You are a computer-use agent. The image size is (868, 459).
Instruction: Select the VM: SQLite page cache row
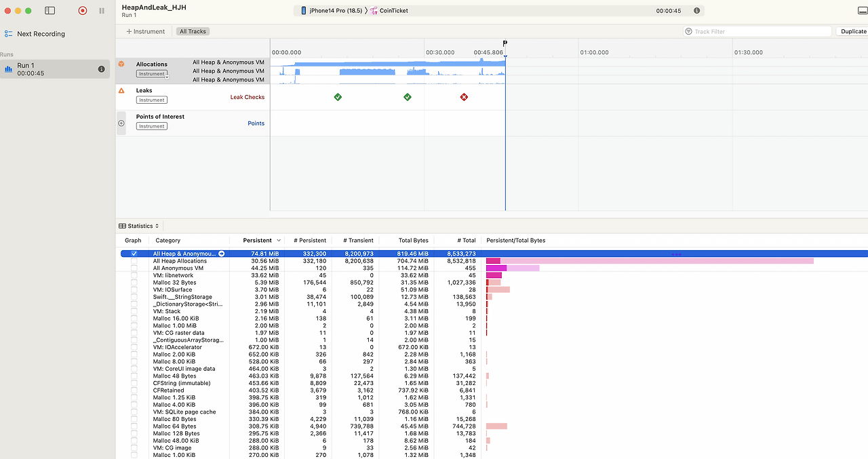[x=494, y=412]
